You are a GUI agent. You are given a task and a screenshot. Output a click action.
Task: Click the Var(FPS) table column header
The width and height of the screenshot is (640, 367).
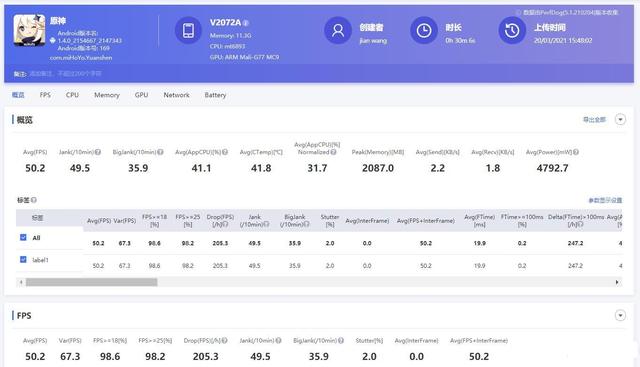click(x=124, y=220)
